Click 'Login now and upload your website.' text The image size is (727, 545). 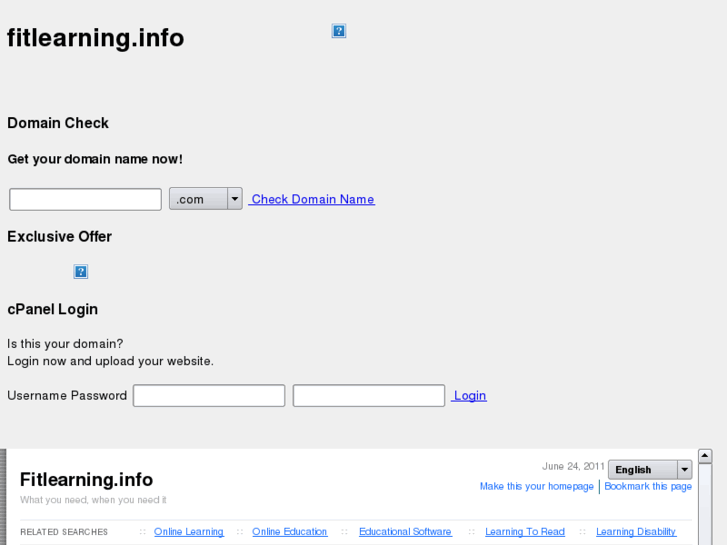(x=110, y=361)
